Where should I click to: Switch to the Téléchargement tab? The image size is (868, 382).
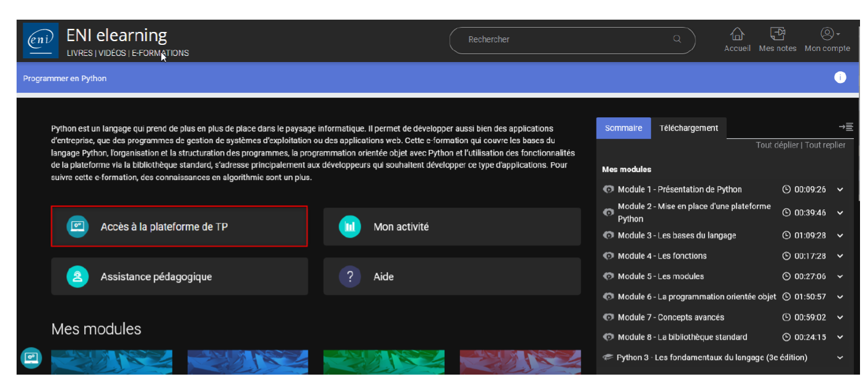(689, 128)
